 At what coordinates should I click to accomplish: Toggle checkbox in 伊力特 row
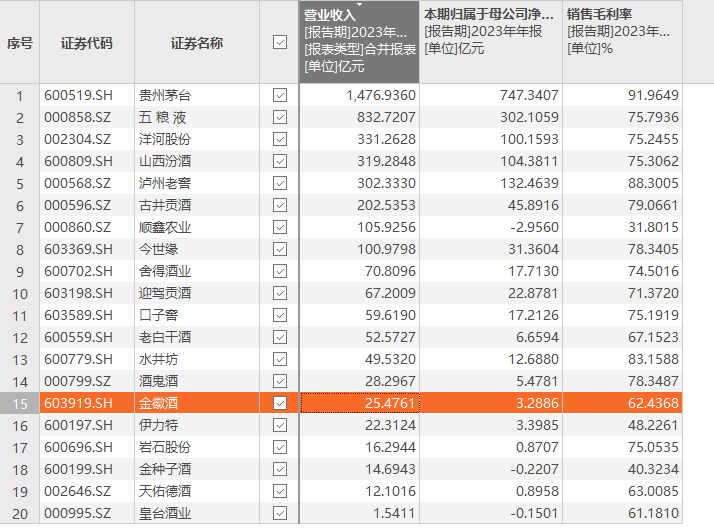click(280, 425)
